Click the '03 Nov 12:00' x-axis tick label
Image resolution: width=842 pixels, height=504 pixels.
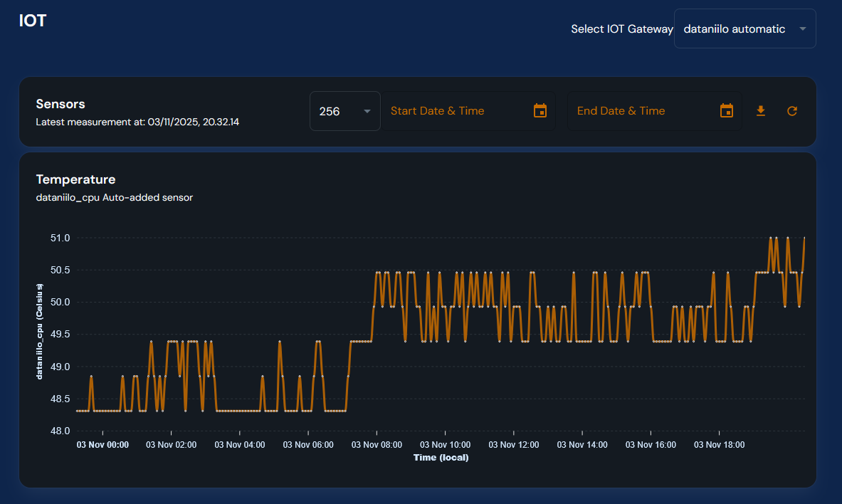(514, 445)
